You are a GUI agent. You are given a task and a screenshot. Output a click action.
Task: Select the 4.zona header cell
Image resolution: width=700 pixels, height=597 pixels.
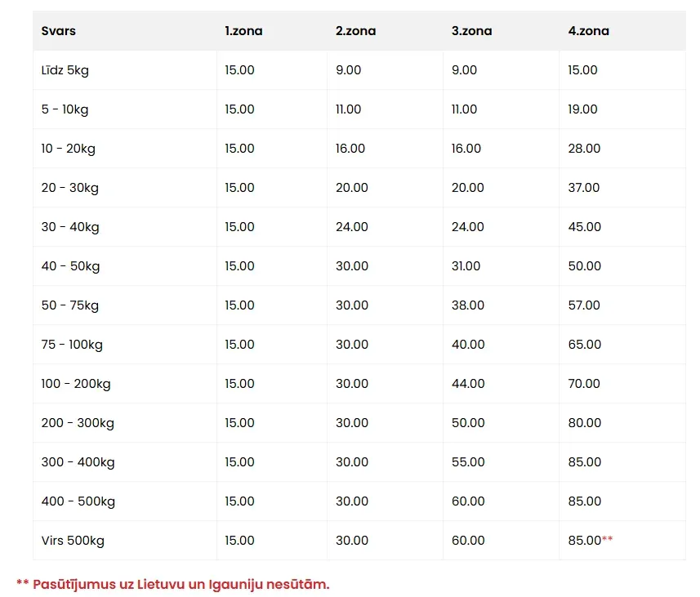click(588, 31)
